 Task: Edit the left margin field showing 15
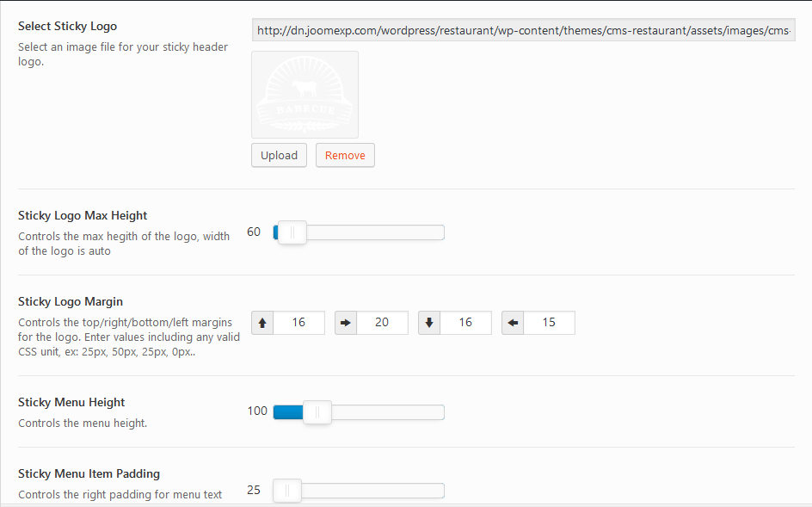549,323
